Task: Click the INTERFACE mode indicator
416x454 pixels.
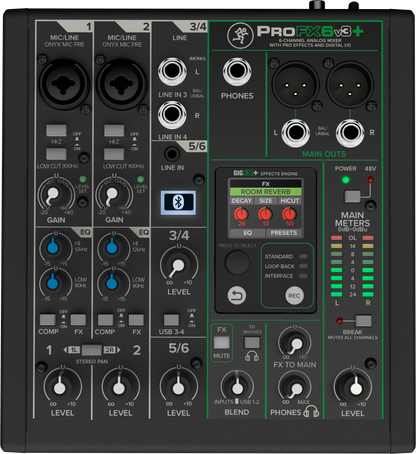Action: point(303,276)
